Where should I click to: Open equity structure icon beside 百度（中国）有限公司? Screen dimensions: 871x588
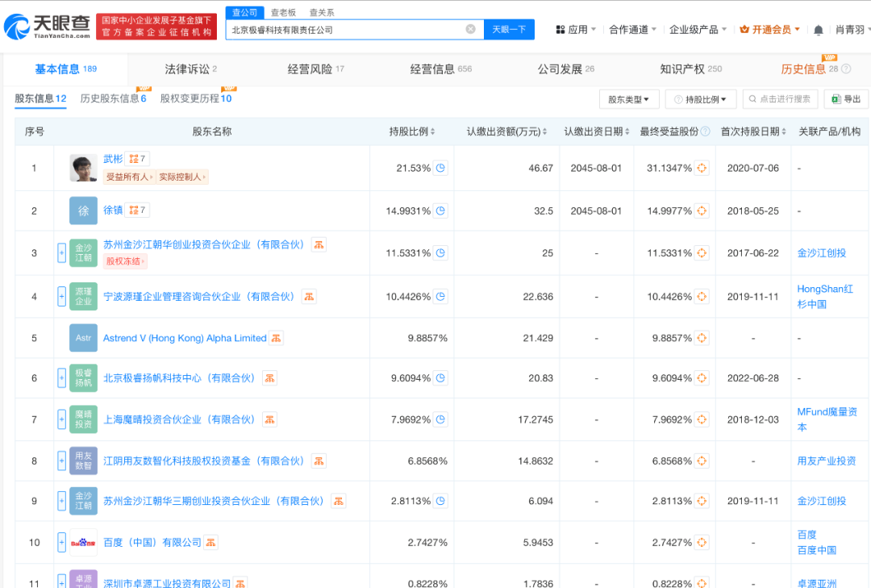(x=211, y=542)
